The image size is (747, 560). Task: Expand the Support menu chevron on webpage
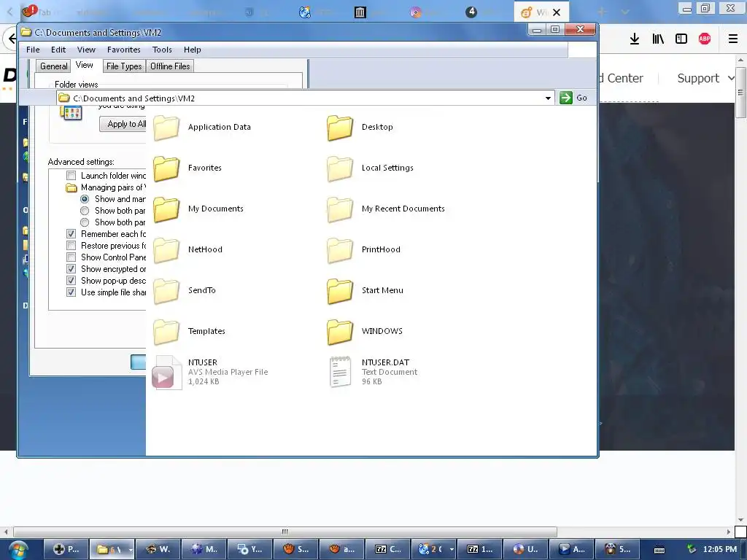tap(731, 78)
